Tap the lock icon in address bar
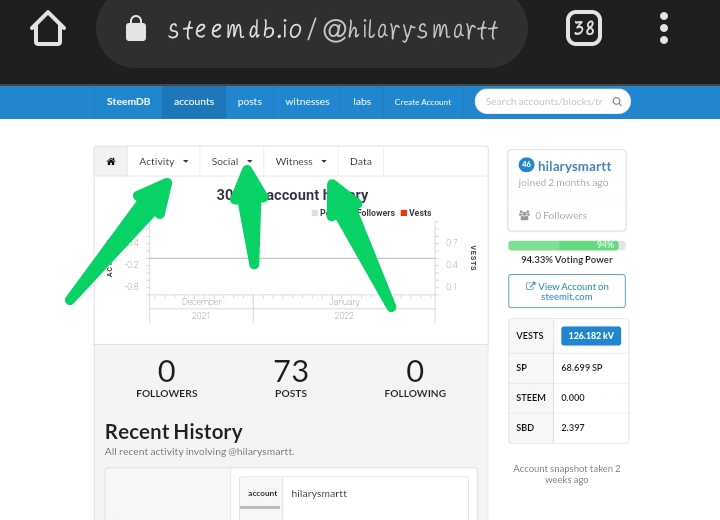 coord(136,28)
